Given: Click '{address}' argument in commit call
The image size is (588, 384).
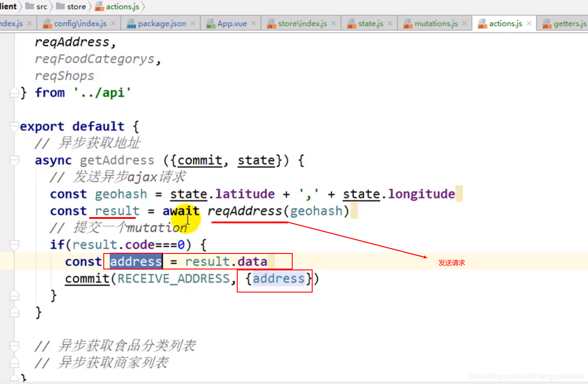Looking at the screenshot, I should 278,279.
